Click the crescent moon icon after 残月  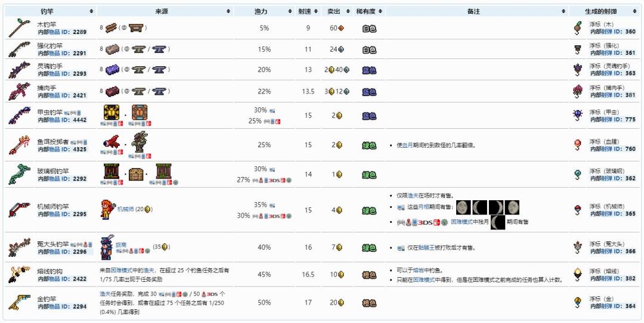pos(498,222)
